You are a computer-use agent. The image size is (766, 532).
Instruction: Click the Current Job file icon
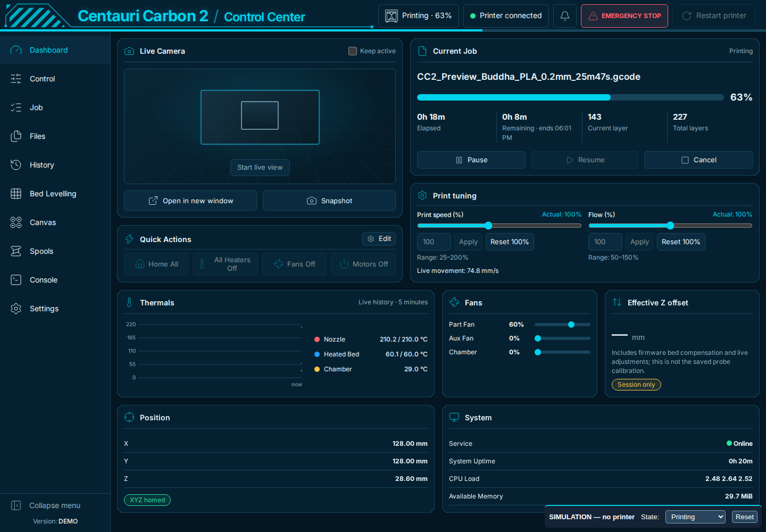tap(422, 51)
